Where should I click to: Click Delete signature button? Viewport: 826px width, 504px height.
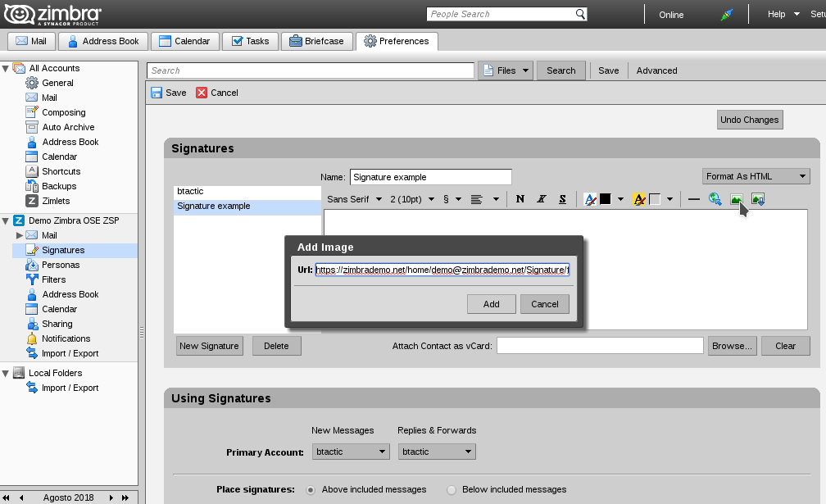tap(276, 346)
